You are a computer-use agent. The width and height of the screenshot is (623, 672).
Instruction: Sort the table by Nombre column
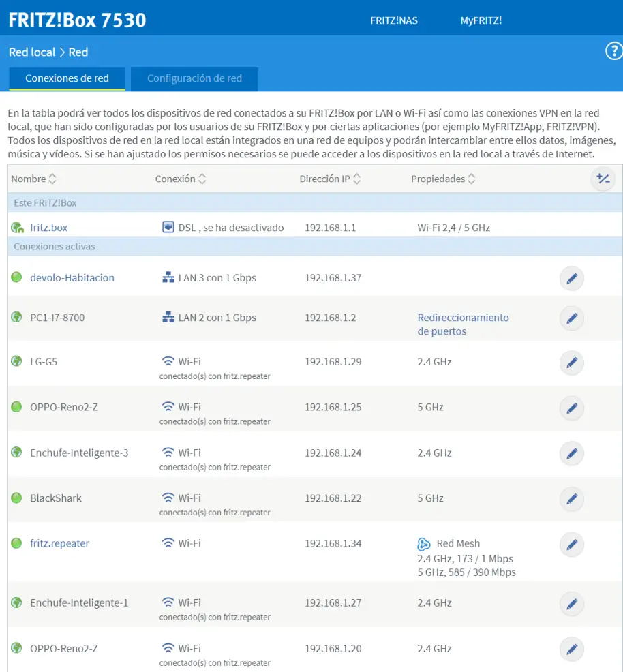click(x=33, y=179)
